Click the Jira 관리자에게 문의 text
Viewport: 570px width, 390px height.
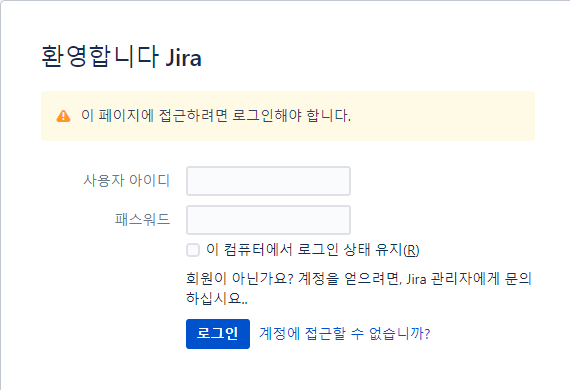point(469,279)
